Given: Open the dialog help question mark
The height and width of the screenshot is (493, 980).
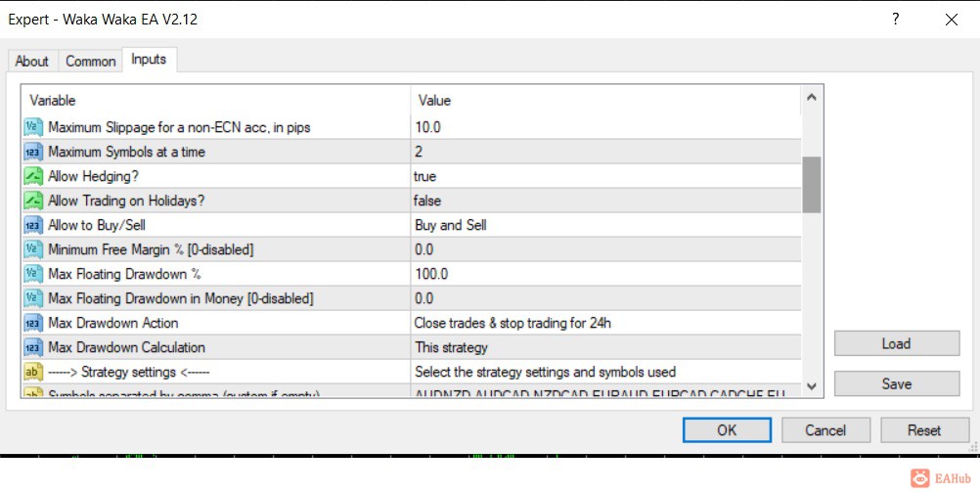Looking at the screenshot, I should click(896, 20).
